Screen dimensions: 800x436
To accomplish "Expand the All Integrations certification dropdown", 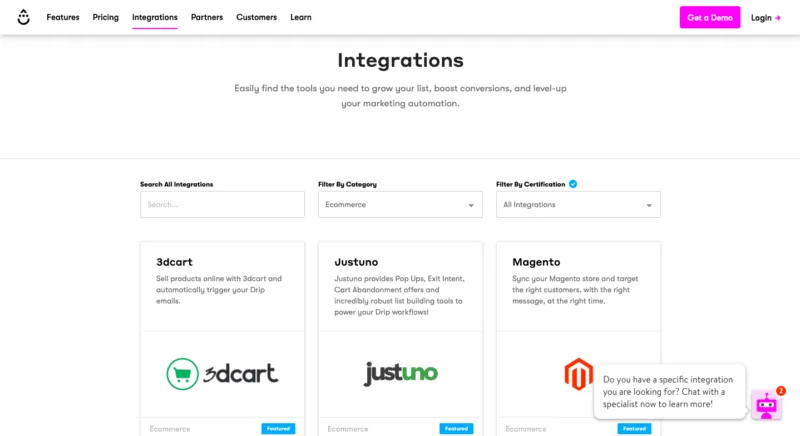I will [x=578, y=204].
